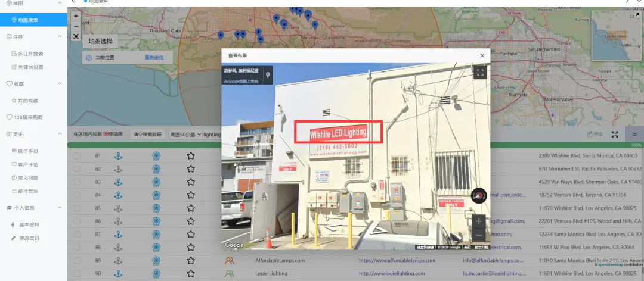Toggle street view fullscreen icon

(x=479, y=73)
